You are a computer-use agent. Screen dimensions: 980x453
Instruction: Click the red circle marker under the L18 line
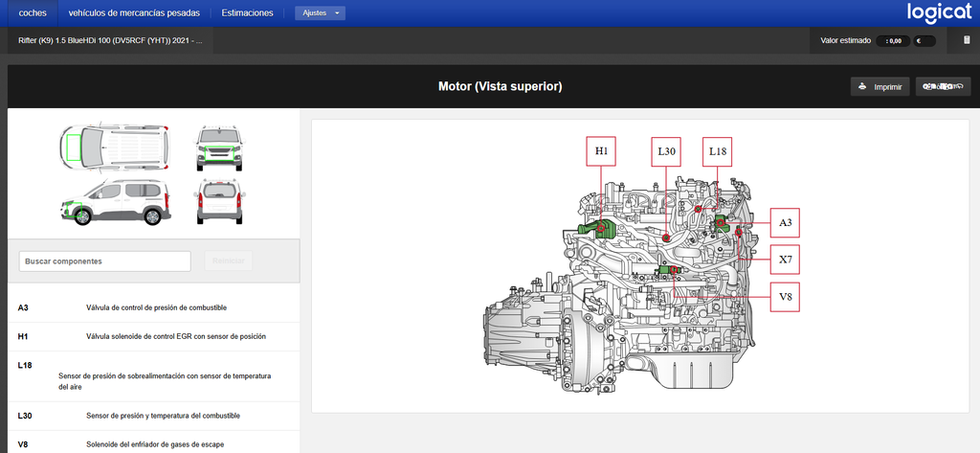coord(698,209)
